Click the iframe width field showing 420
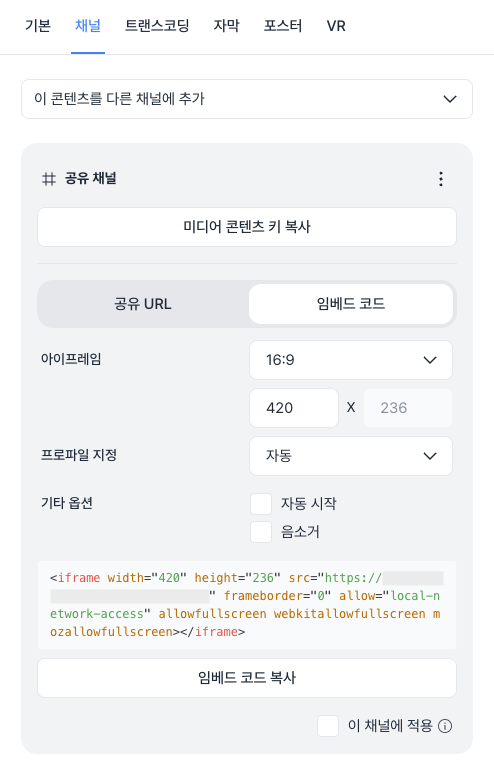This screenshot has width=494, height=774. (294, 408)
